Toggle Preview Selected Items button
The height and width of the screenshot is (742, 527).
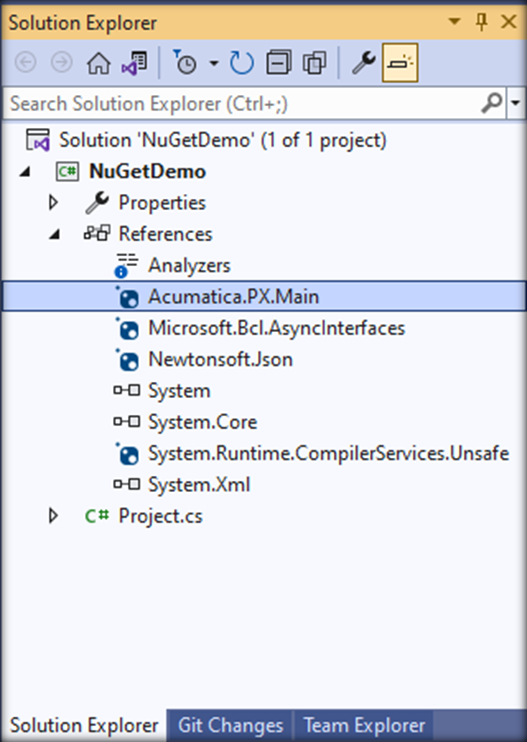pos(400,63)
